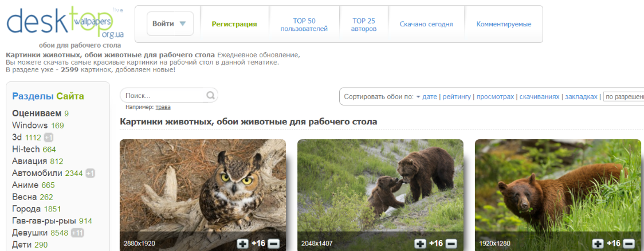
Task: Sort wallpapers by рейтингу
Action: (457, 97)
